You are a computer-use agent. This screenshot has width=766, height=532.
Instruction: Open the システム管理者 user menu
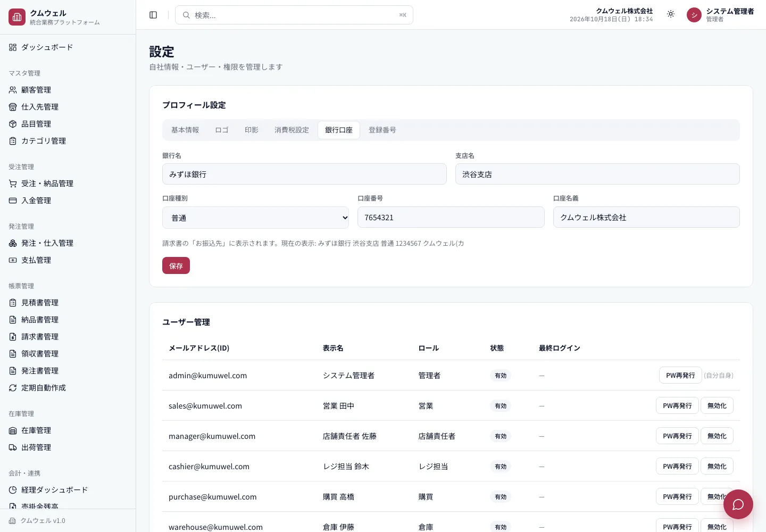click(x=720, y=15)
